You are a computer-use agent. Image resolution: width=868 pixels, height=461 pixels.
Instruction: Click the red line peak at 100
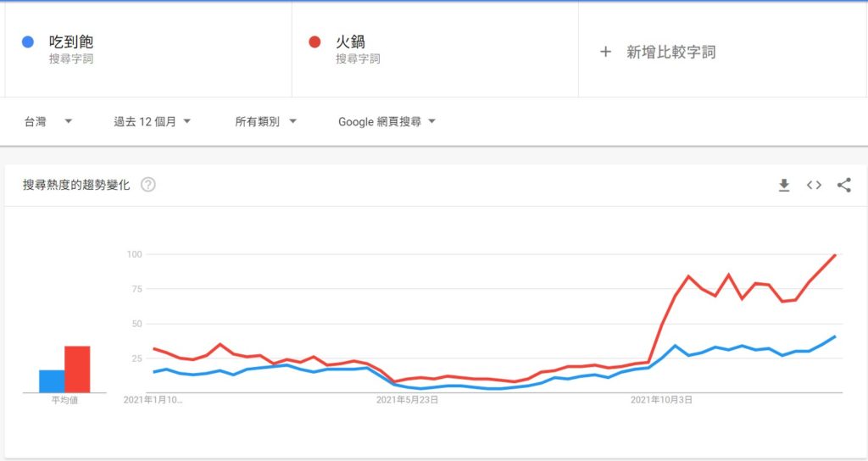tap(836, 255)
